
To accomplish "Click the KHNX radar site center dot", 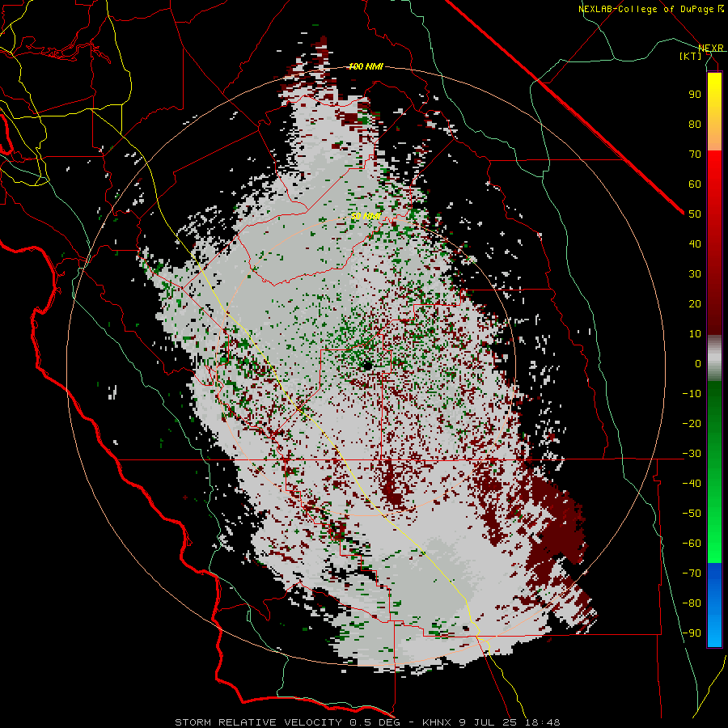I will tap(367, 366).
